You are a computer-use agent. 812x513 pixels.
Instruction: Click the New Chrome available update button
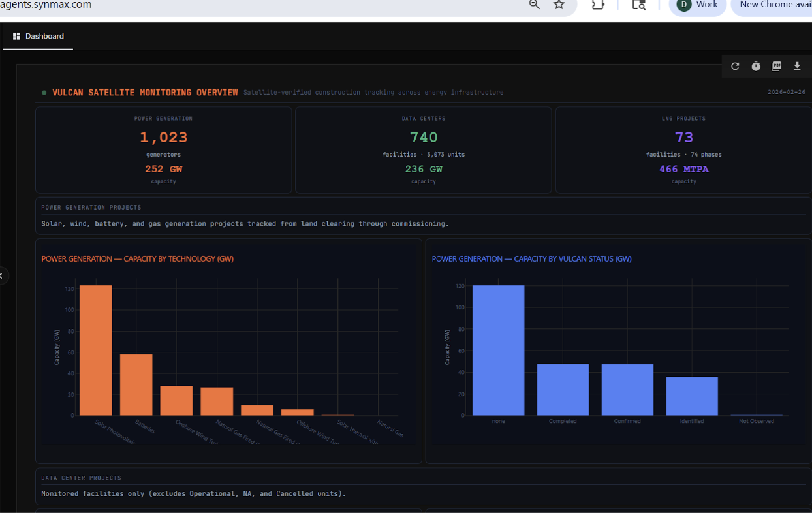[x=774, y=5]
